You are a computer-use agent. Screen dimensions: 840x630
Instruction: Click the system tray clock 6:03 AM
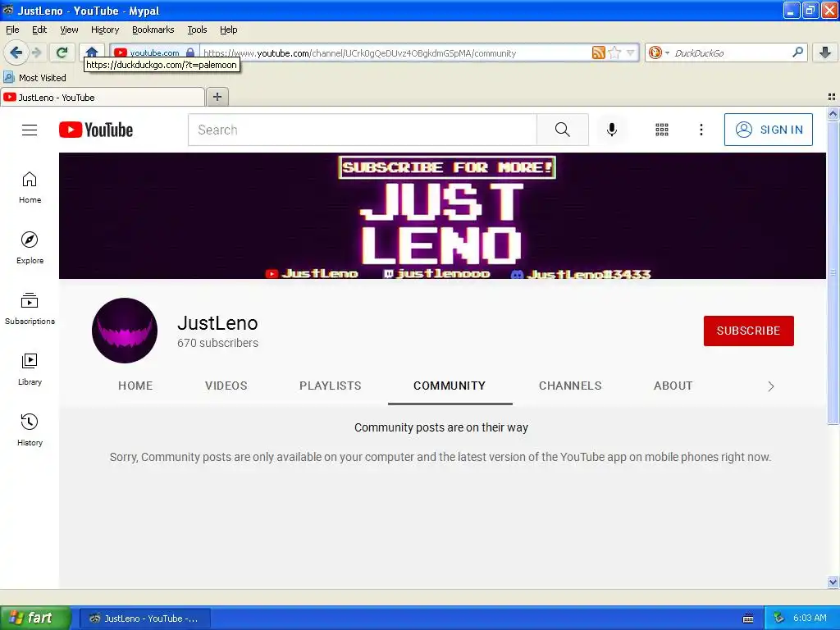[x=810, y=618]
